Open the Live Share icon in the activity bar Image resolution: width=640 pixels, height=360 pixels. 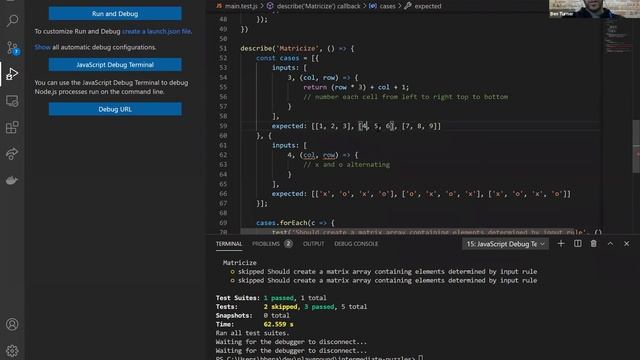(12, 154)
